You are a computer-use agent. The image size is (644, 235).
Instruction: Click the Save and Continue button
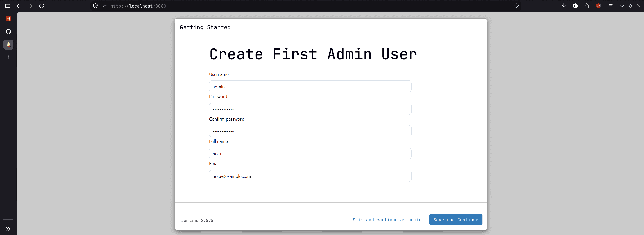click(456, 220)
